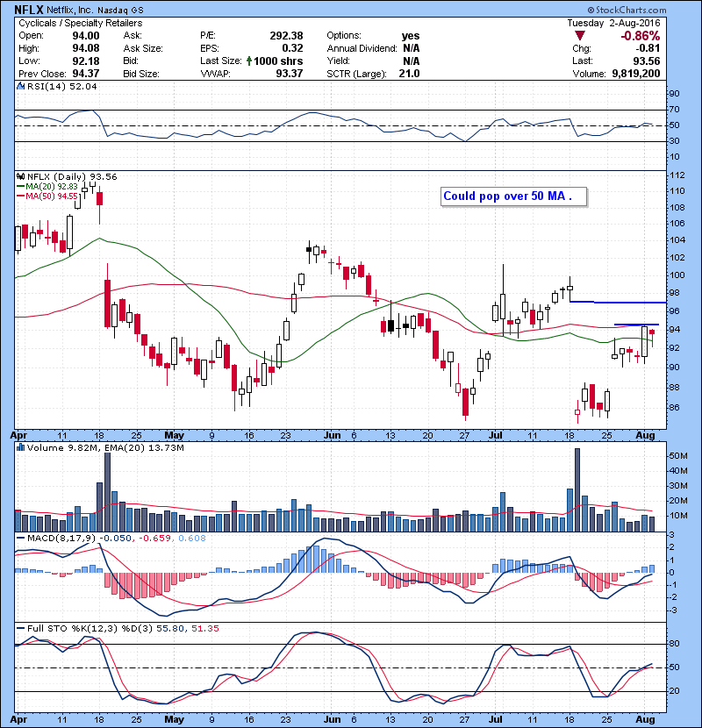This screenshot has height=728, width=702.
Task: Click the EPS value 0.32
Action: [x=292, y=48]
